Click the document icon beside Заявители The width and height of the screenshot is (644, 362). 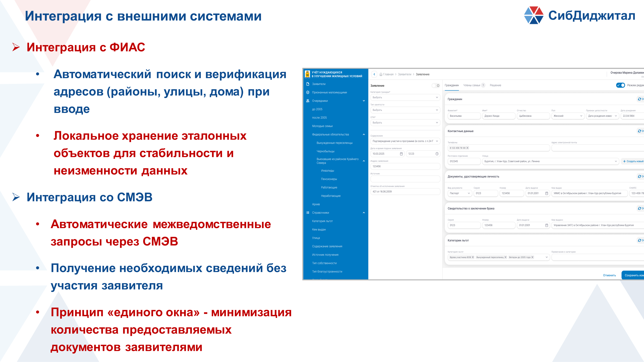(x=308, y=84)
